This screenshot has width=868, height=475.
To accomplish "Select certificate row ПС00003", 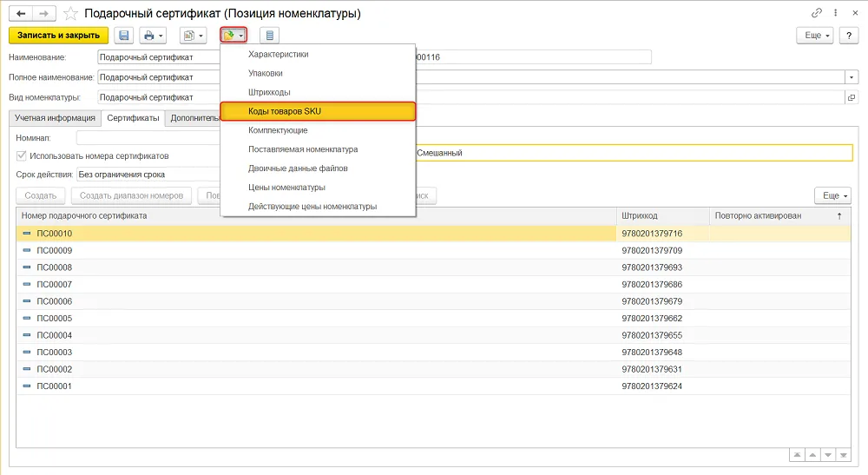I will click(x=433, y=352).
